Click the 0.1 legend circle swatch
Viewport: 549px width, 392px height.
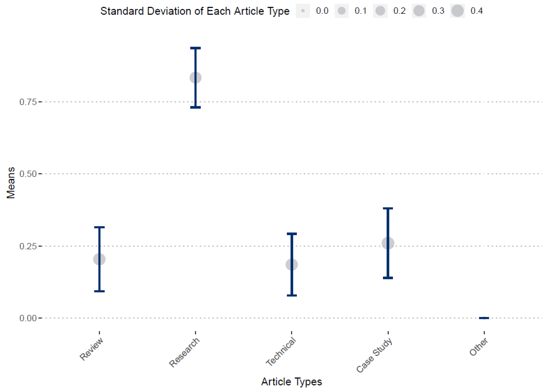click(341, 11)
